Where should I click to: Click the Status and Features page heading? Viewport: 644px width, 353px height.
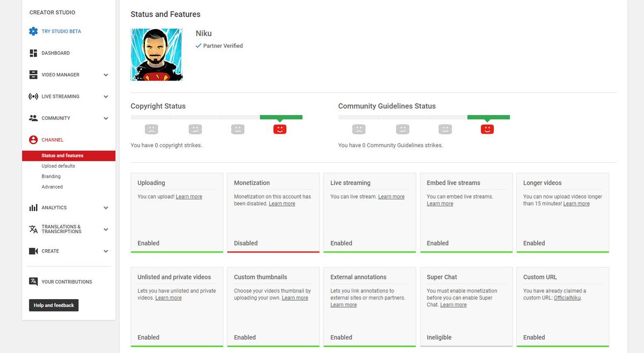coord(165,14)
